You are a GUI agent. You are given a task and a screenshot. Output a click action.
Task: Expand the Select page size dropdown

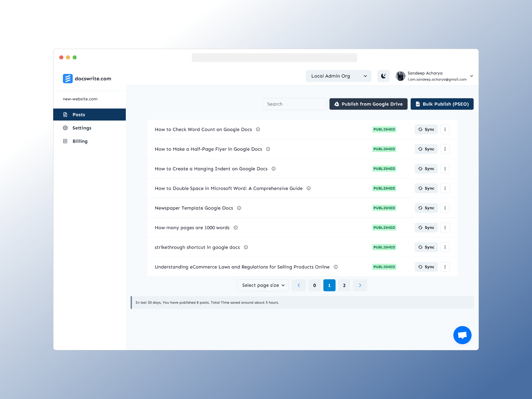click(263, 285)
